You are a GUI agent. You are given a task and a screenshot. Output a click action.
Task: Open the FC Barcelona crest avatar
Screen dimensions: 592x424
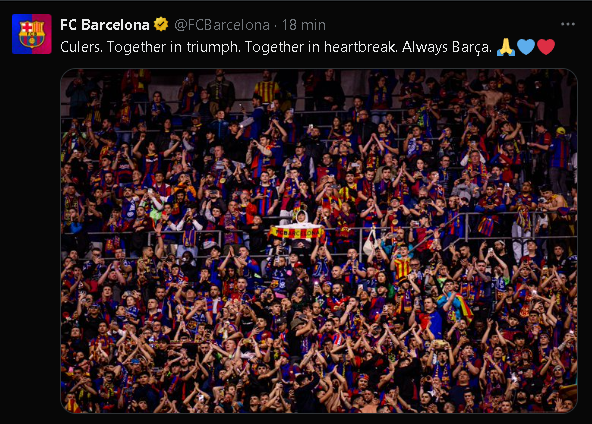click(32, 34)
